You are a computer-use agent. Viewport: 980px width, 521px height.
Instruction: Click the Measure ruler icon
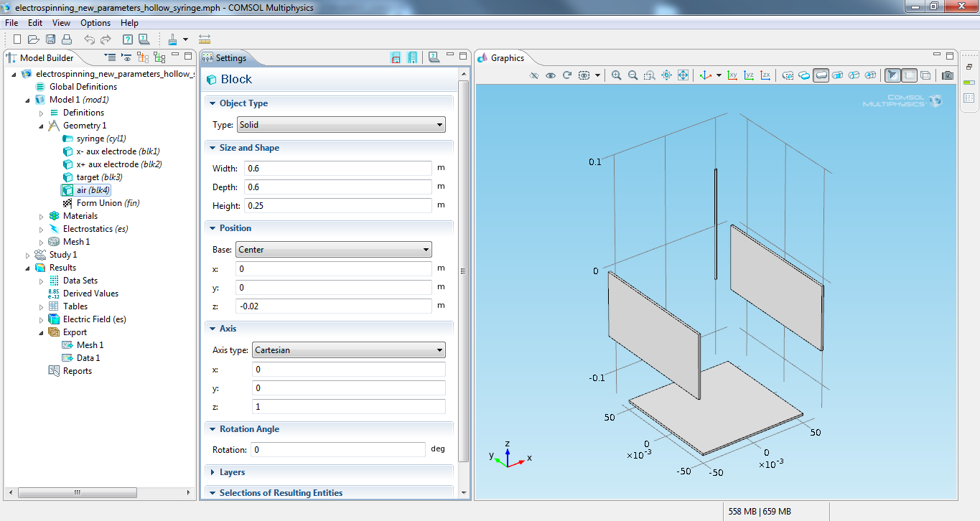pos(205,39)
